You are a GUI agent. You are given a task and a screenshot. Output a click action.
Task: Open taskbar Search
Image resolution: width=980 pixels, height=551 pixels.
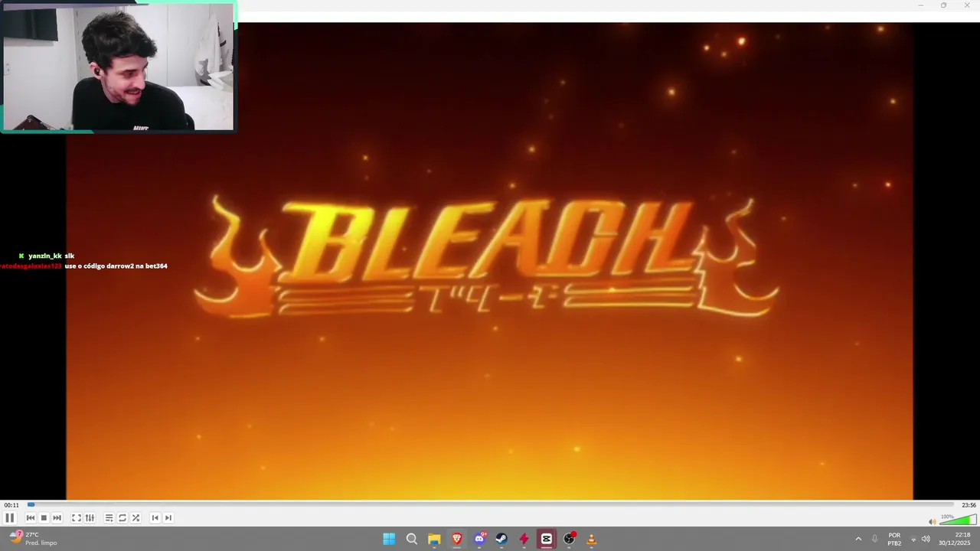(x=412, y=539)
